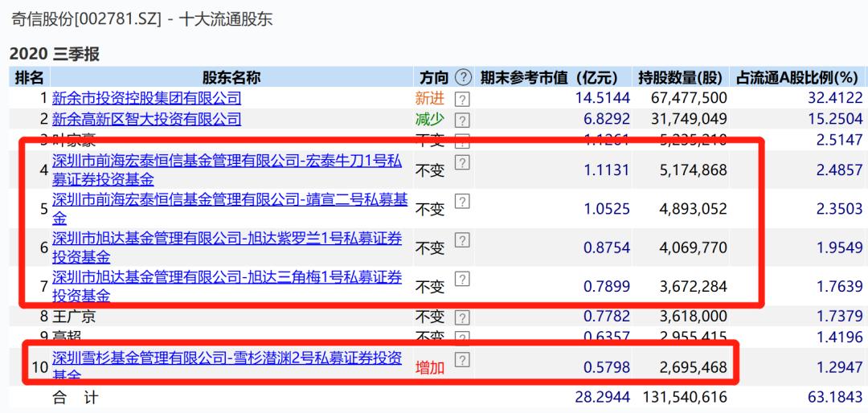868x413 pixels.
Task: Open the 靖宣二号私募基金 shareholder link
Action: coord(230,209)
